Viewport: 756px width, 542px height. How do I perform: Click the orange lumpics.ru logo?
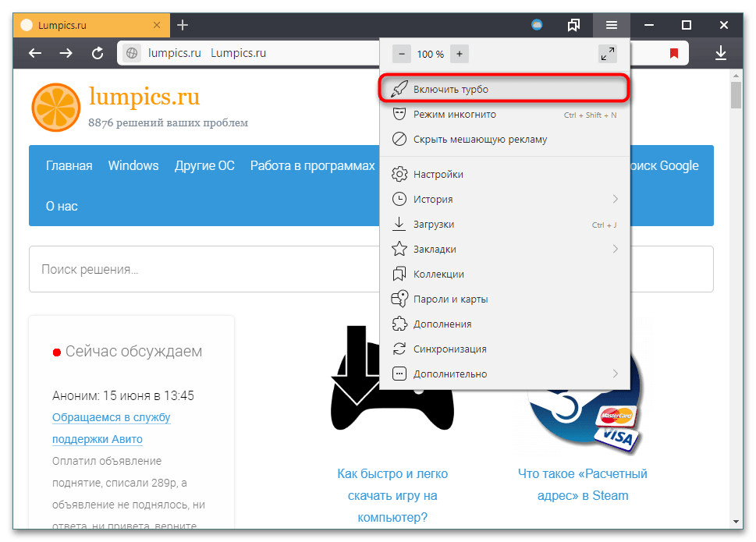pos(56,108)
